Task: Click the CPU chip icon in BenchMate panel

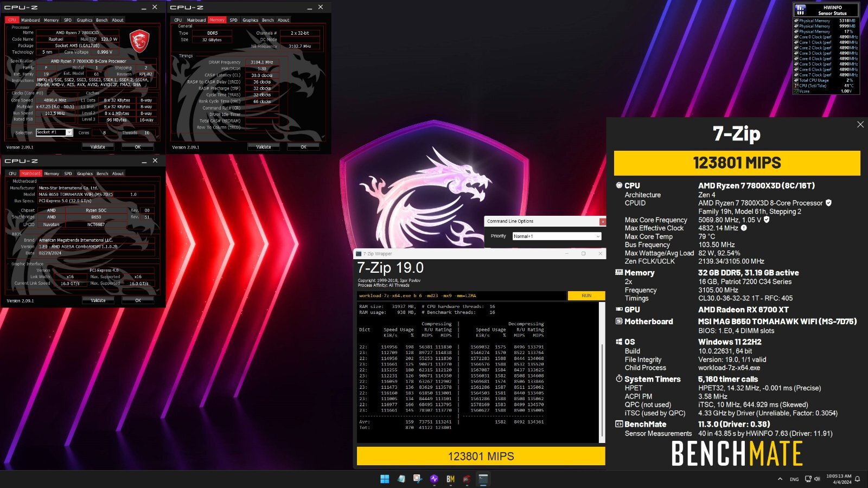Action: point(618,185)
